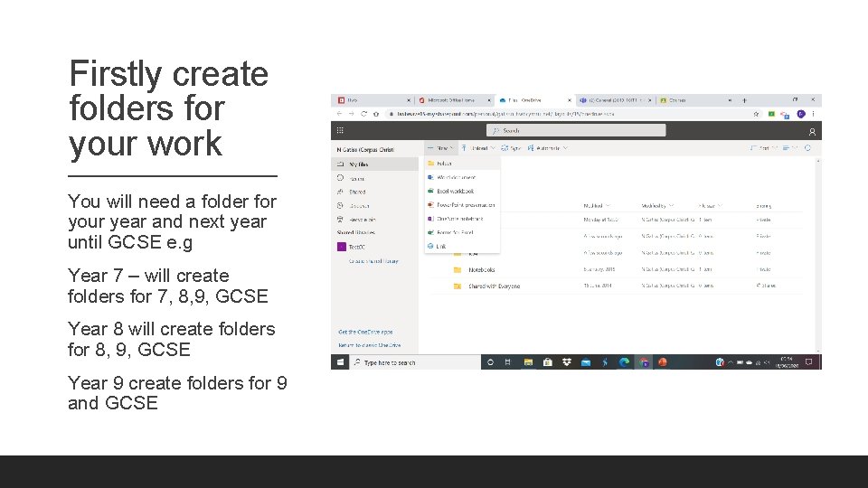
Task: Switch to the Microsoft Office Home tab
Action: click(x=454, y=100)
